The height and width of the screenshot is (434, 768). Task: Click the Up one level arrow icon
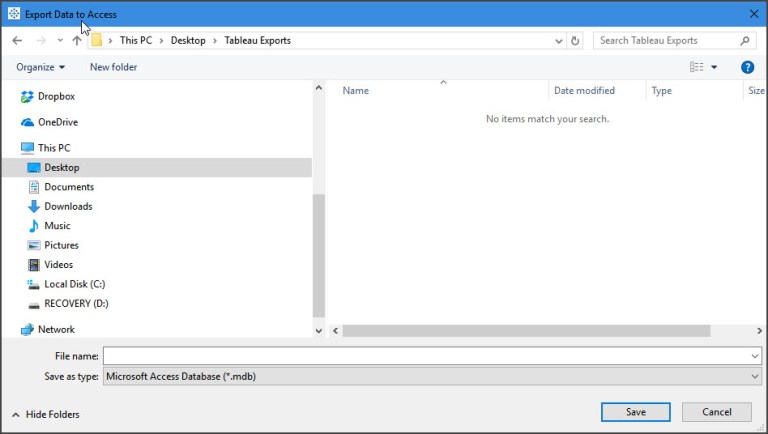(77, 41)
